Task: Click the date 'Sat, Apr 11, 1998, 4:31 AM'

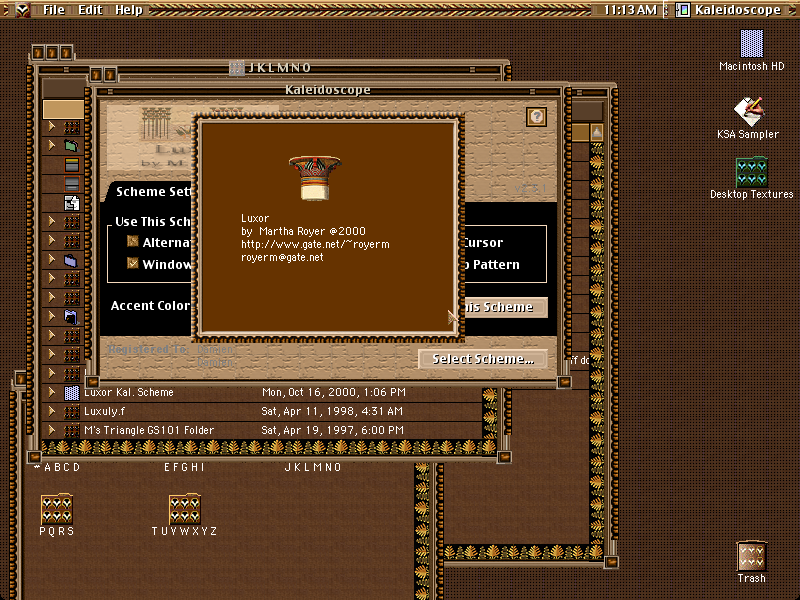Action: 332,411
